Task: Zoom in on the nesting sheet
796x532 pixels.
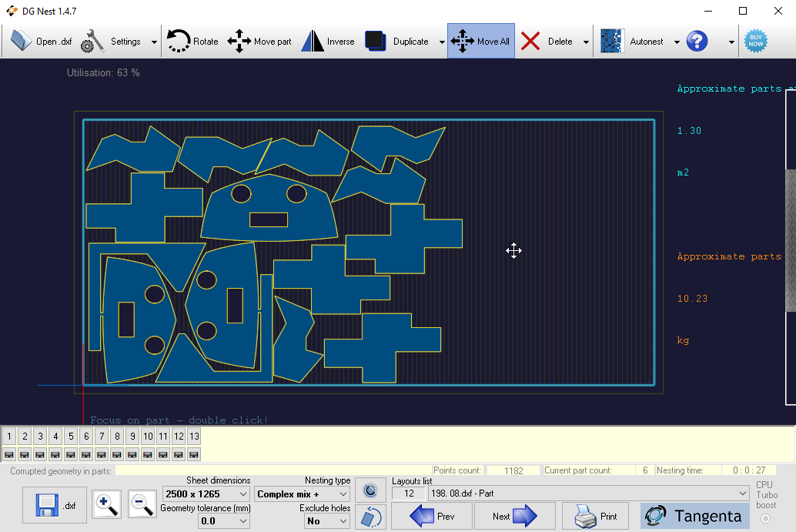Action: 106,504
